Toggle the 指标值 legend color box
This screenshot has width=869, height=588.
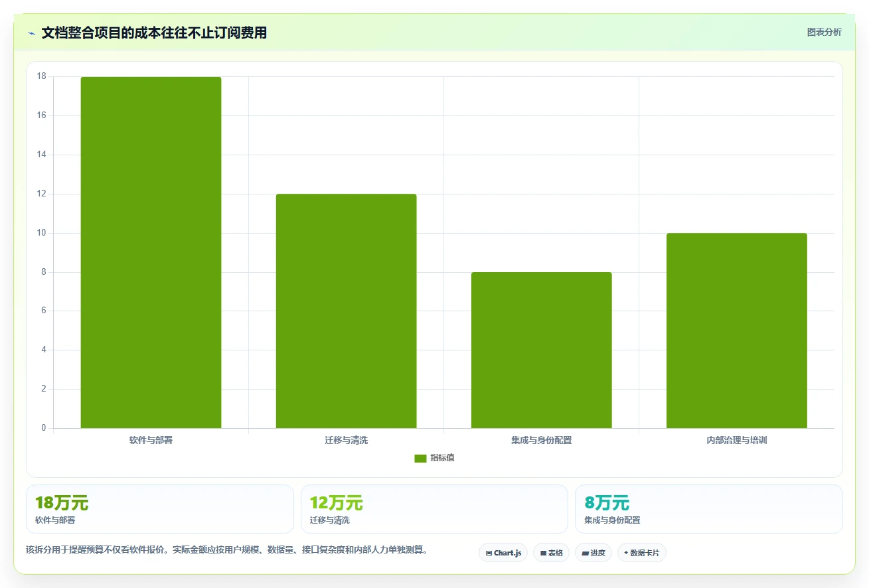tap(420, 459)
